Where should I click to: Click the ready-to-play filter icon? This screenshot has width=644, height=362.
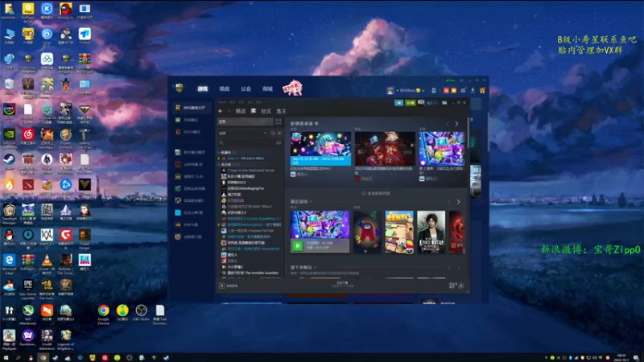tap(279, 133)
